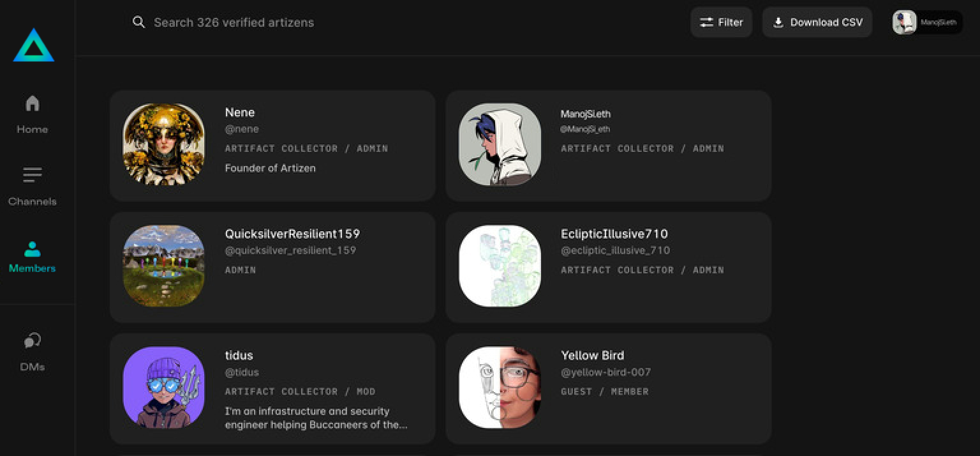This screenshot has height=456, width=980.
Task: Click the @nene handle
Action: (x=242, y=129)
